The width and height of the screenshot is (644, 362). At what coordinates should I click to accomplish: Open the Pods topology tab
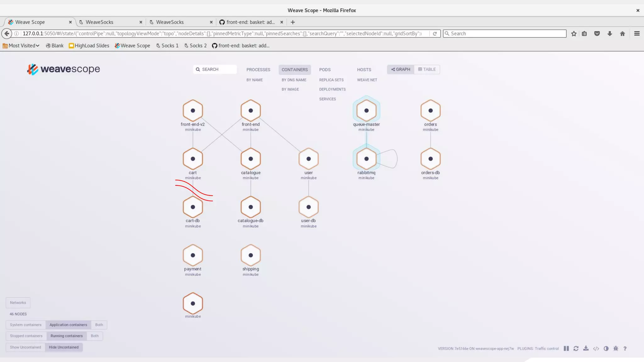coord(325,70)
